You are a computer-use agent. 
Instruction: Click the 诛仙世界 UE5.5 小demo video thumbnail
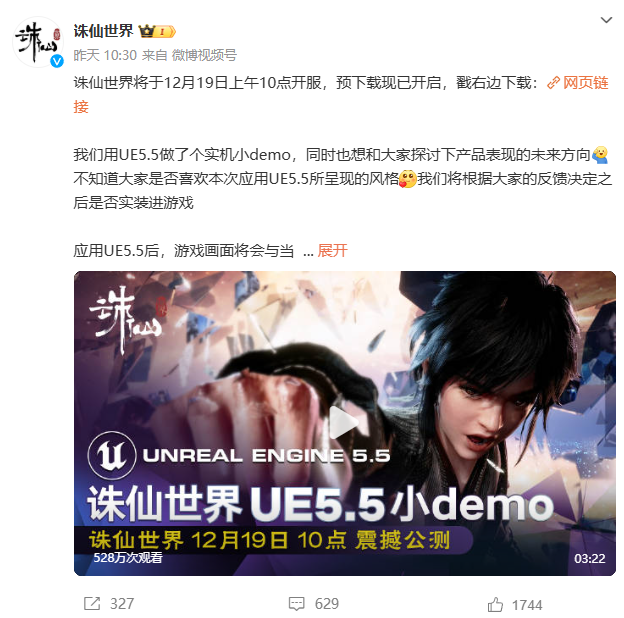coord(345,423)
